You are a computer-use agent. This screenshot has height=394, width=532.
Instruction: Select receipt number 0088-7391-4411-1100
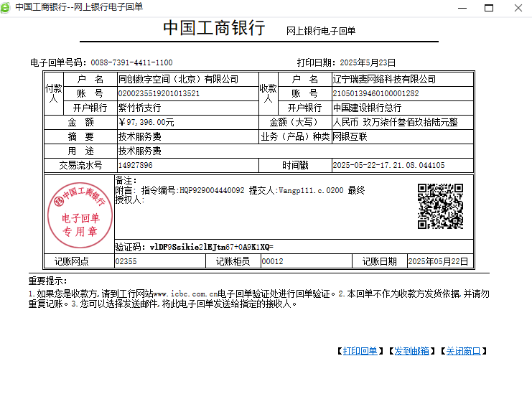tap(131, 62)
